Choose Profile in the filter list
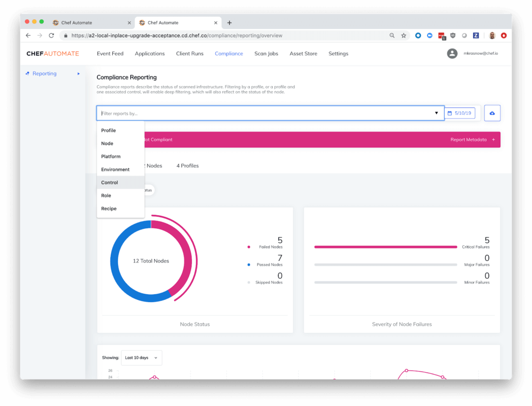Screen dimensions: 532x406 click(109, 130)
